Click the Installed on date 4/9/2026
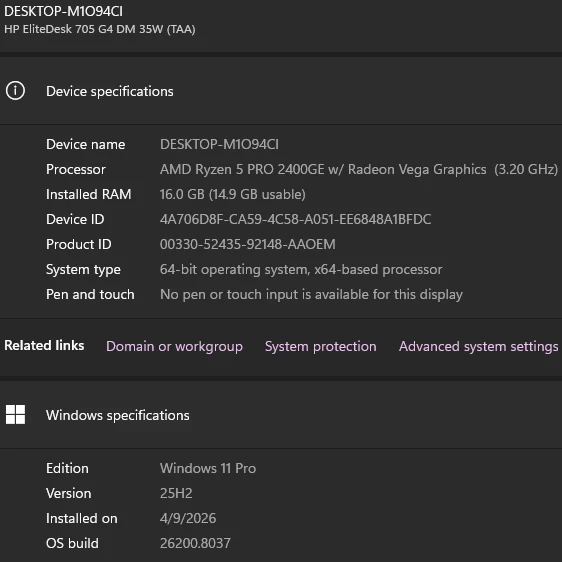The image size is (562, 562). click(x=188, y=518)
